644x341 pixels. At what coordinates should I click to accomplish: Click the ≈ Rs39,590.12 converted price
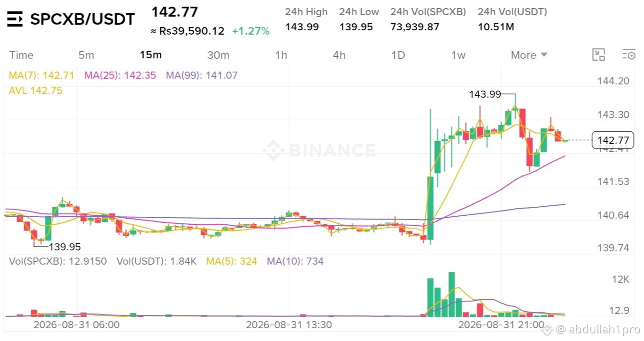187,31
